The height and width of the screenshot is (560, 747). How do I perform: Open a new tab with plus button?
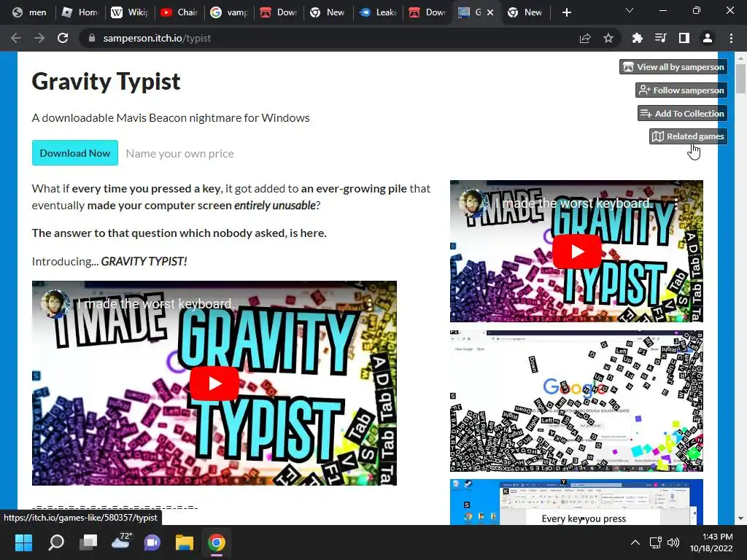(566, 13)
